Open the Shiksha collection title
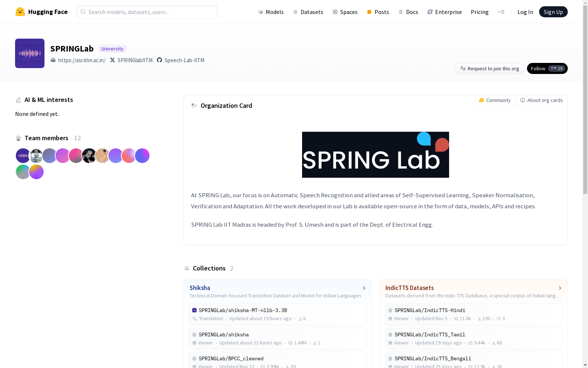 pyautogui.click(x=200, y=288)
